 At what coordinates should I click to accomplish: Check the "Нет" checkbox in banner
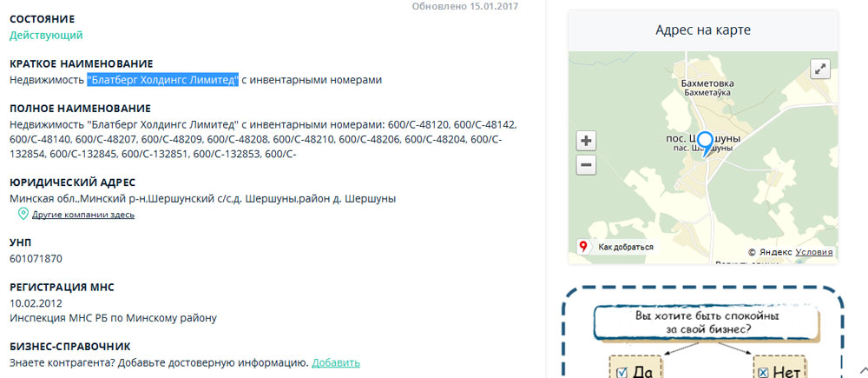click(763, 372)
